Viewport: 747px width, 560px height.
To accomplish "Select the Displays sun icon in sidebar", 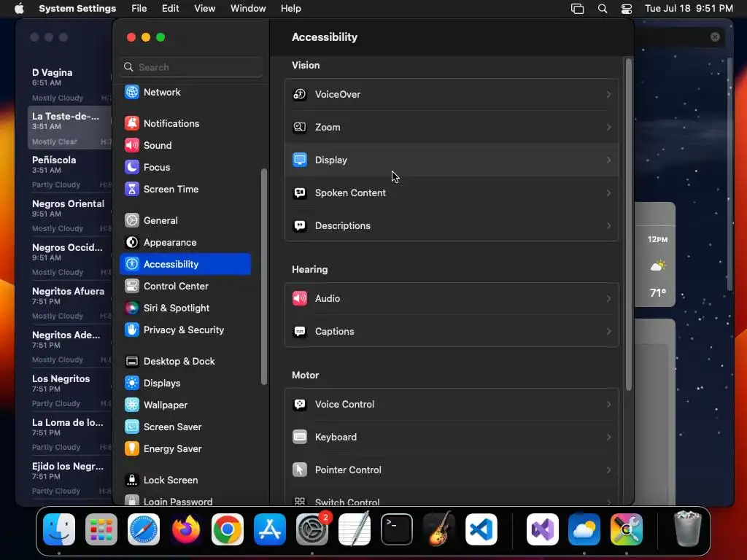I will pos(132,384).
